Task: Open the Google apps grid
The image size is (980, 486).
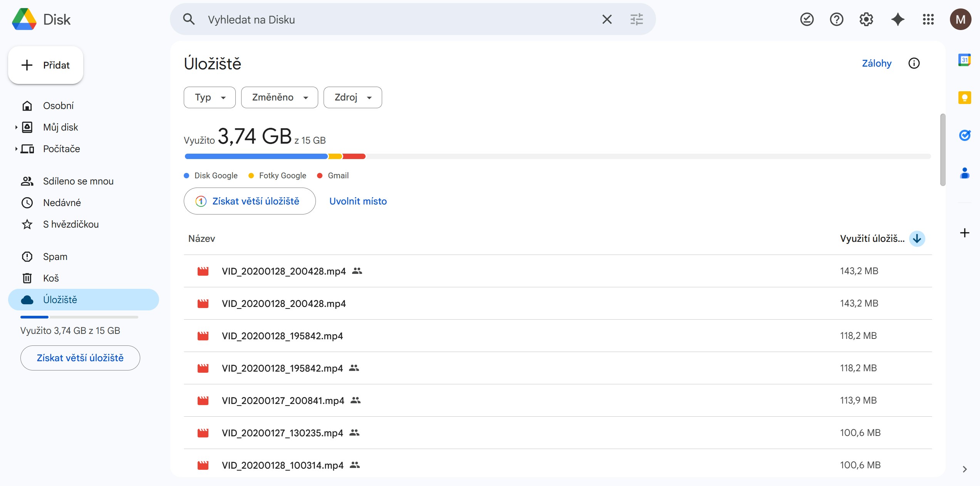Action: 928,19
